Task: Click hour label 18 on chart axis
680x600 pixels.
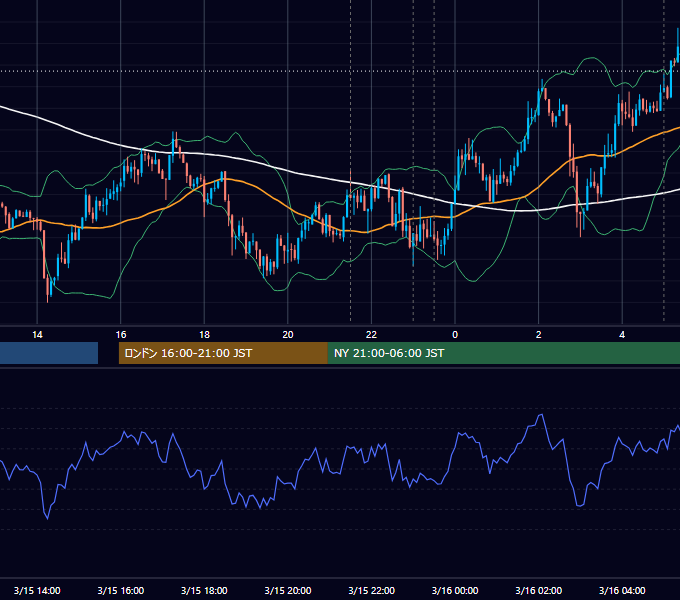Action: [204, 335]
